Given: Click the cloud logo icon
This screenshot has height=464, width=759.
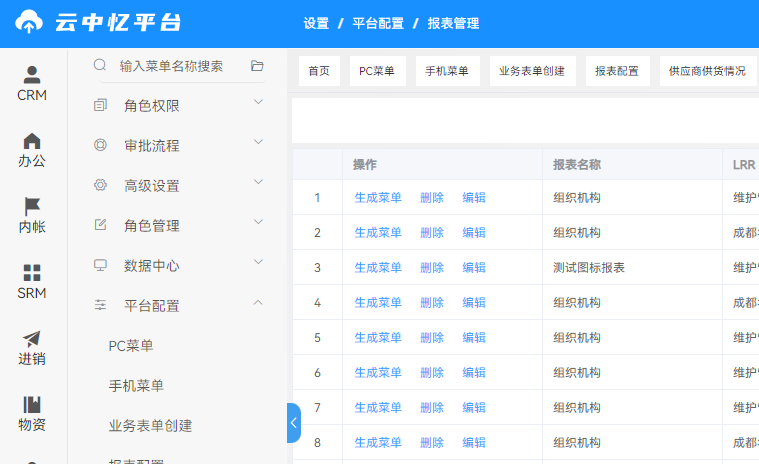Looking at the screenshot, I should click(x=29, y=22).
